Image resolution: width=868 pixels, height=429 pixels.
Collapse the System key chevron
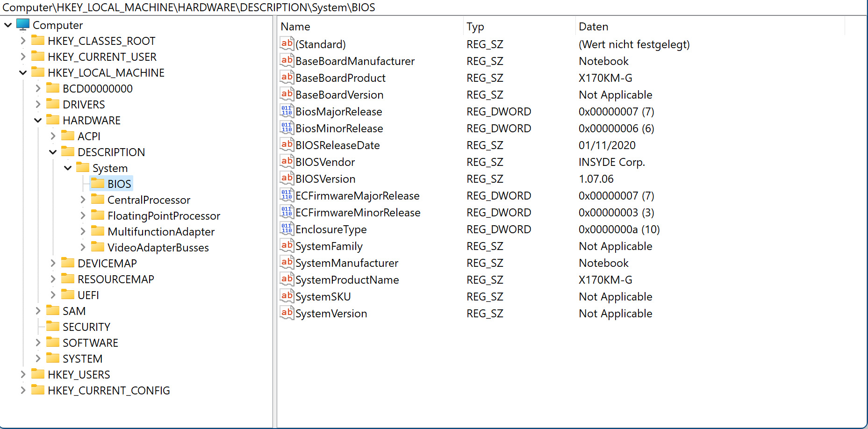68,168
